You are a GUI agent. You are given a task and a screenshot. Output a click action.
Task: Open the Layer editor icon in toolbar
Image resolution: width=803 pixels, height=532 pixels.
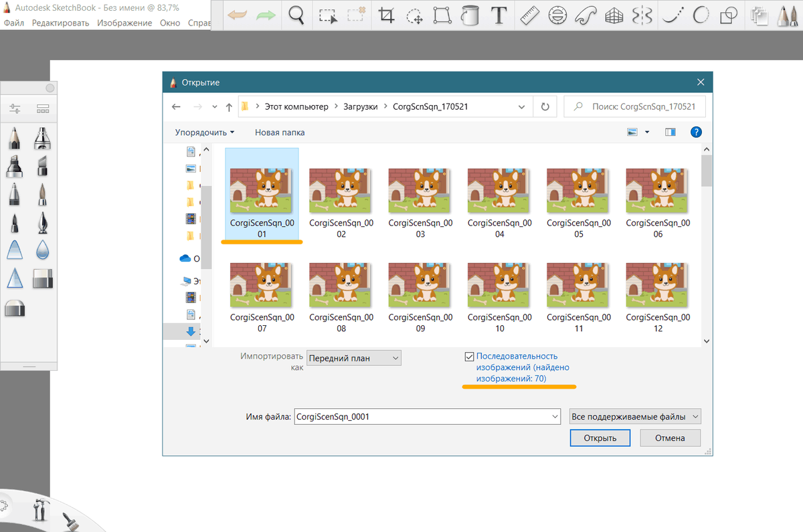pyautogui.click(x=760, y=15)
